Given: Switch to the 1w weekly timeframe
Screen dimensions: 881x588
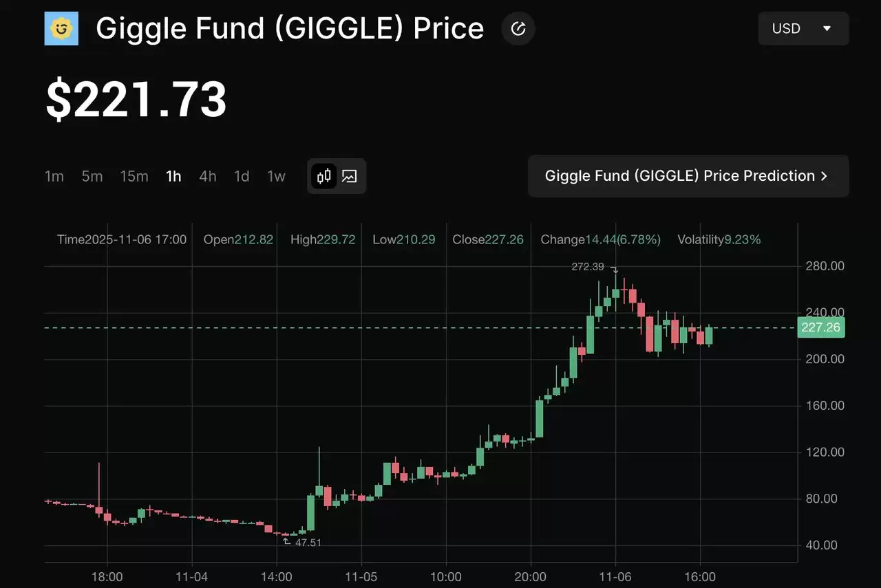Looking at the screenshot, I should pyautogui.click(x=275, y=176).
